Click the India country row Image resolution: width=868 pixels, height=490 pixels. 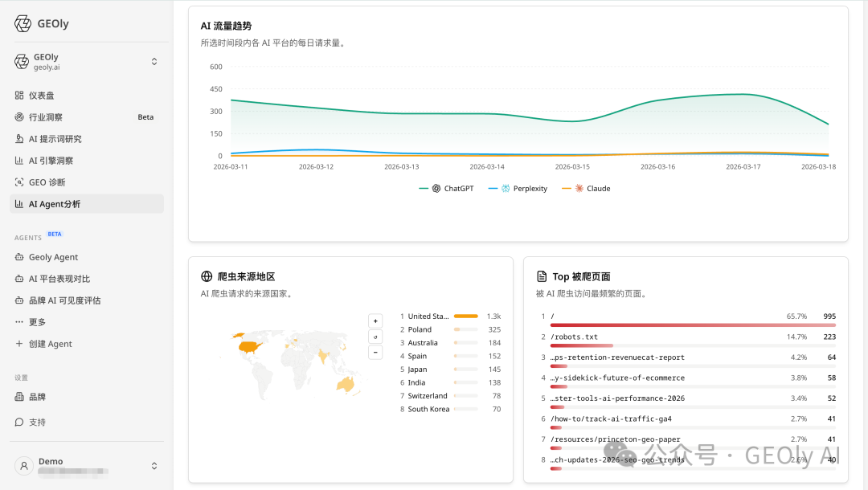451,382
